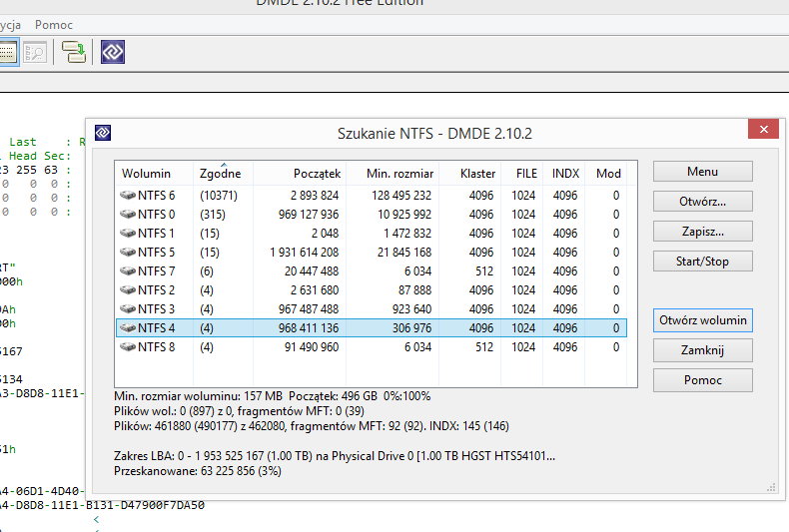Click min size value 923 640

coord(412,309)
